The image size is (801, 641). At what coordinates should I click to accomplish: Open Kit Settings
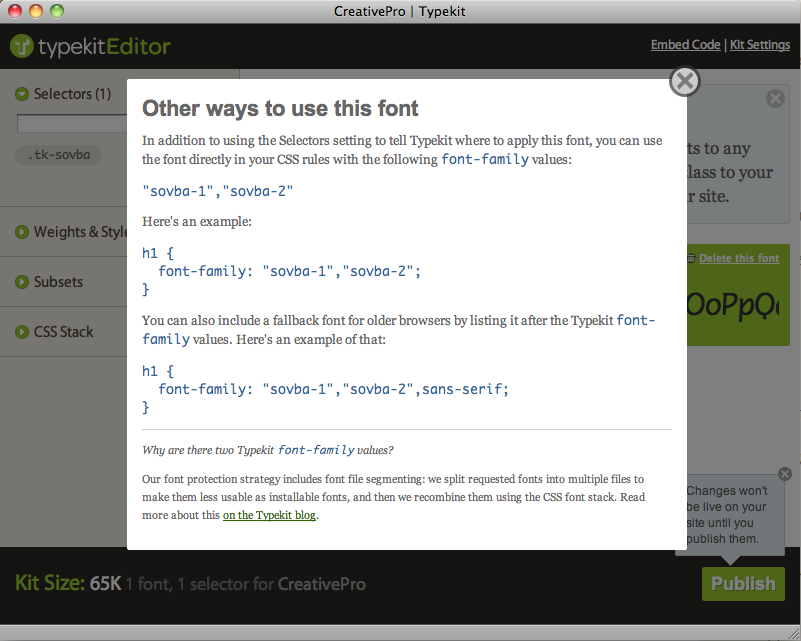point(760,45)
